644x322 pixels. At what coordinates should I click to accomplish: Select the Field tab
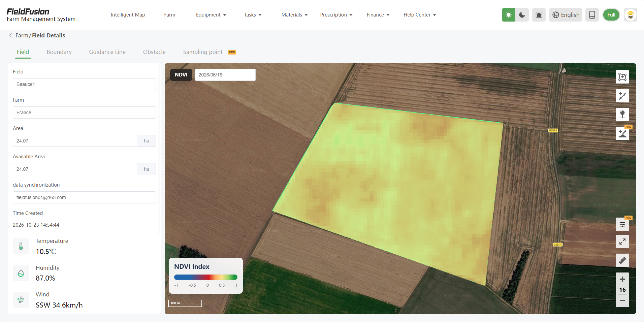23,52
